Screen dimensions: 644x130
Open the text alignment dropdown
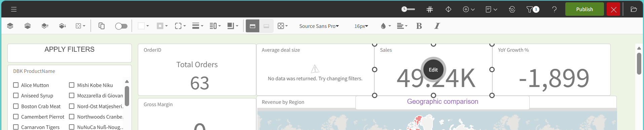[x=402, y=26]
